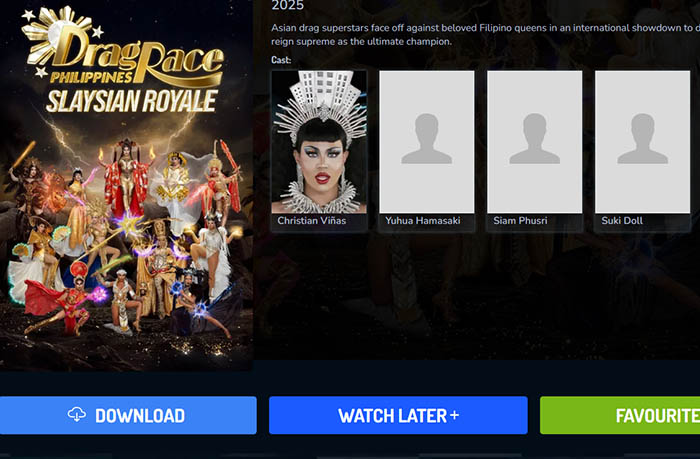Mark show as FAVOURITE
700x459 pixels.
click(620, 415)
